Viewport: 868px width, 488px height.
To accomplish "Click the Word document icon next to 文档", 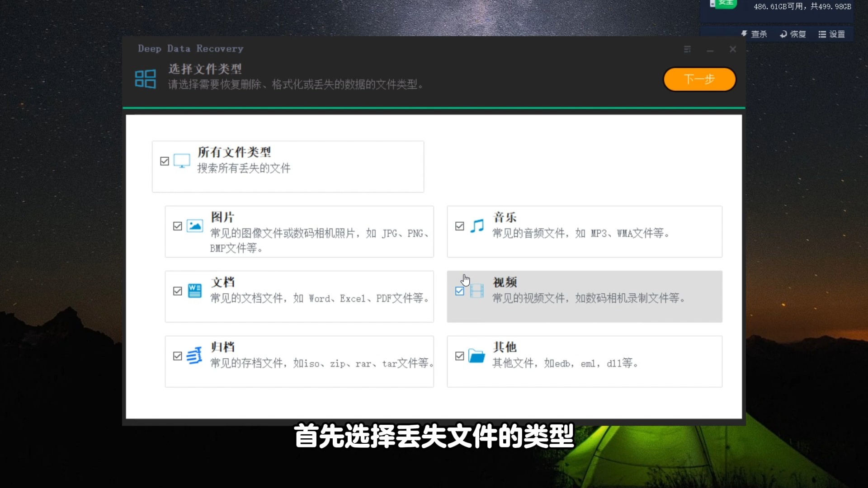I will tap(195, 291).
